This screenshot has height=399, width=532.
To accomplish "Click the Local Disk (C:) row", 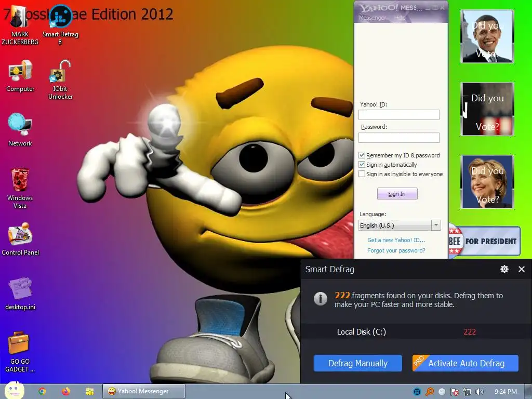I will click(x=416, y=332).
